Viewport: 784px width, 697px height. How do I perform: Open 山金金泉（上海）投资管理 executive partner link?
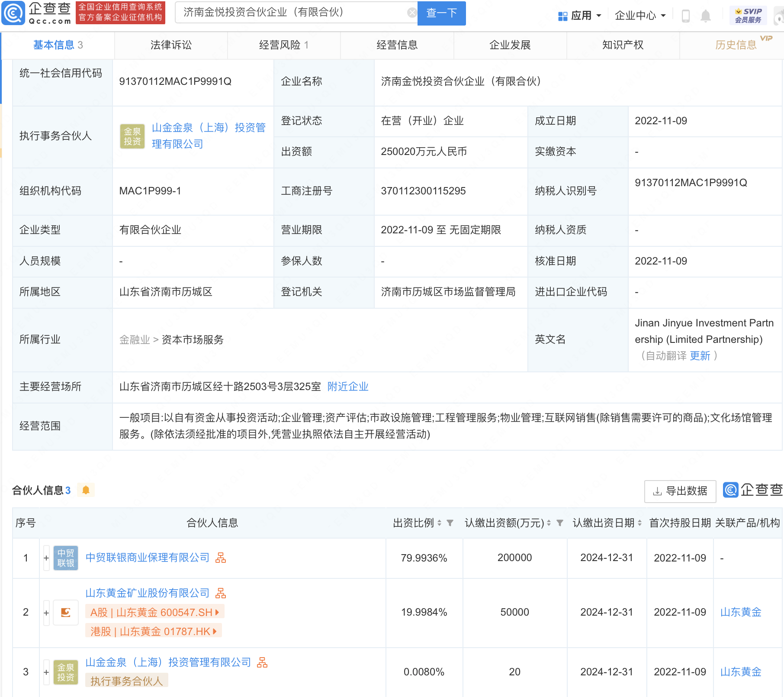click(x=209, y=136)
